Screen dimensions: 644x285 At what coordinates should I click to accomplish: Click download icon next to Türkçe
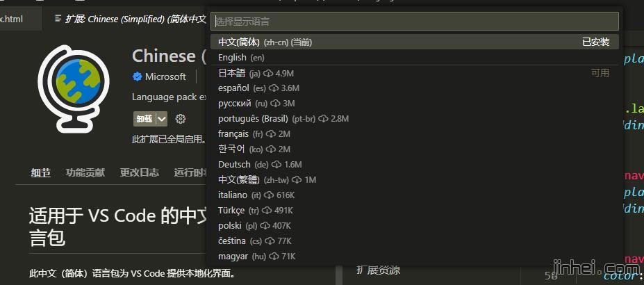pyautogui.click(x=267, y=210)
